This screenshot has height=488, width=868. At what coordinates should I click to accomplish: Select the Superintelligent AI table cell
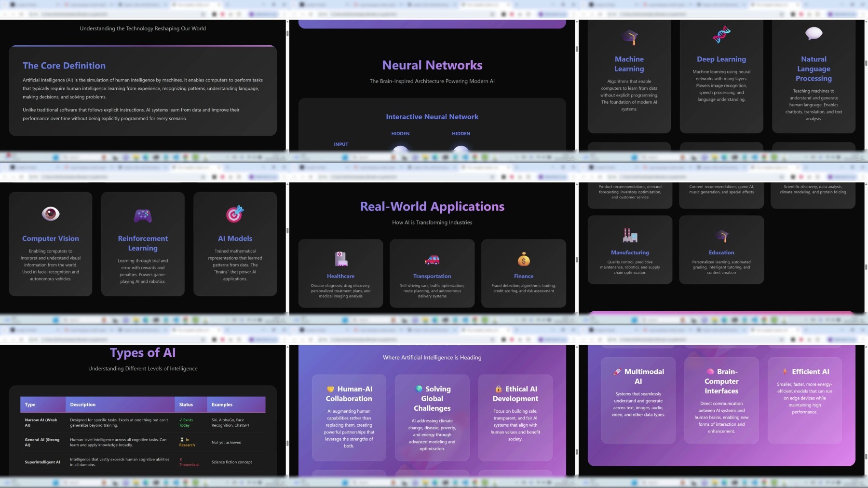[42, 462]
